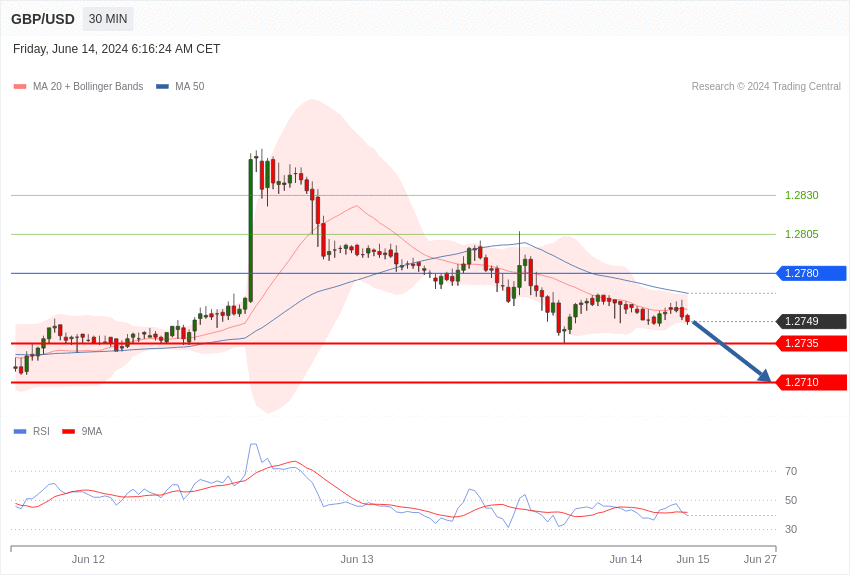Click the black 1.2749 current price tag
Viewport: 850px width, 576px height.
click(x=812, y=321)
